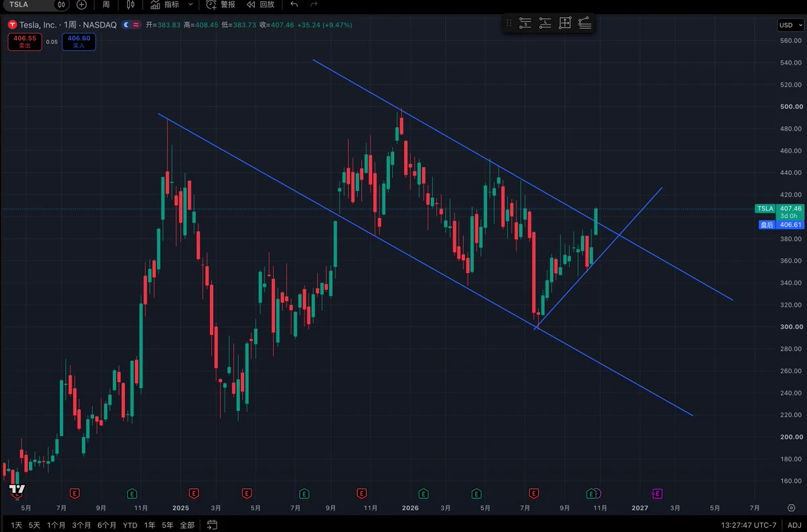Select the 全部 date range
The height and width of the screenshot is (532, 807).
coord(187,525)
